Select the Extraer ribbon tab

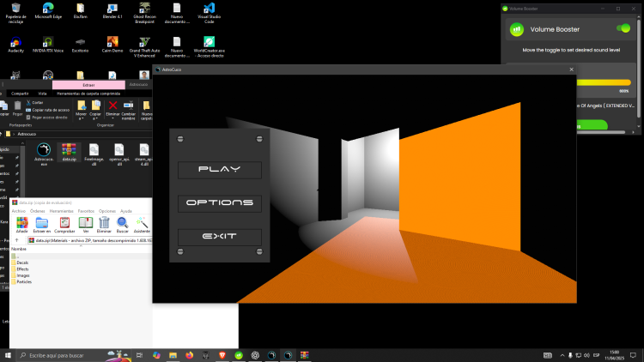(88, 85)
